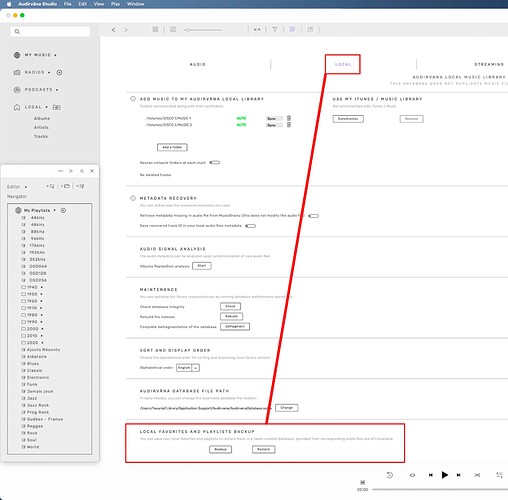Switch to list view icon
This screenshot has height=500, width=508.
(x=173, y=29)
